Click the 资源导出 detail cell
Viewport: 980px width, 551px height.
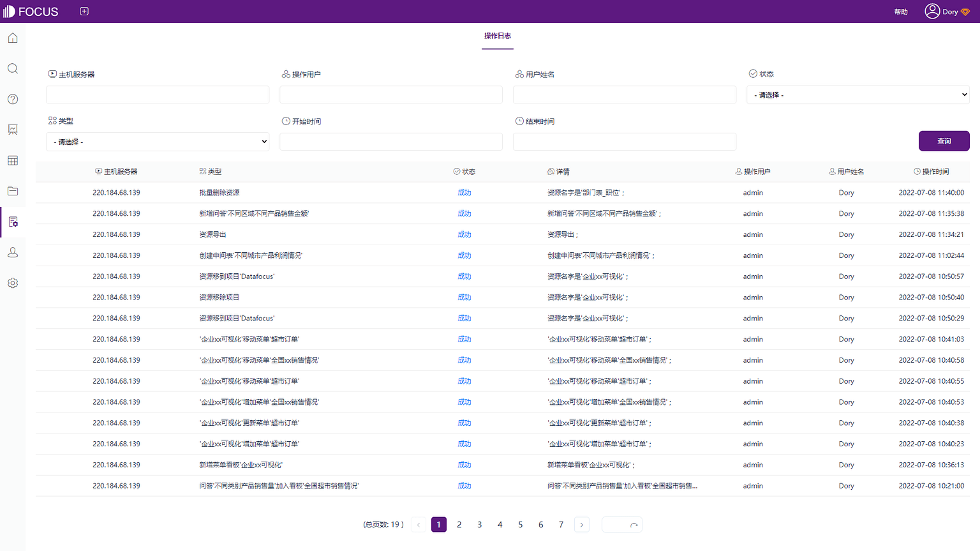point(563,235)
